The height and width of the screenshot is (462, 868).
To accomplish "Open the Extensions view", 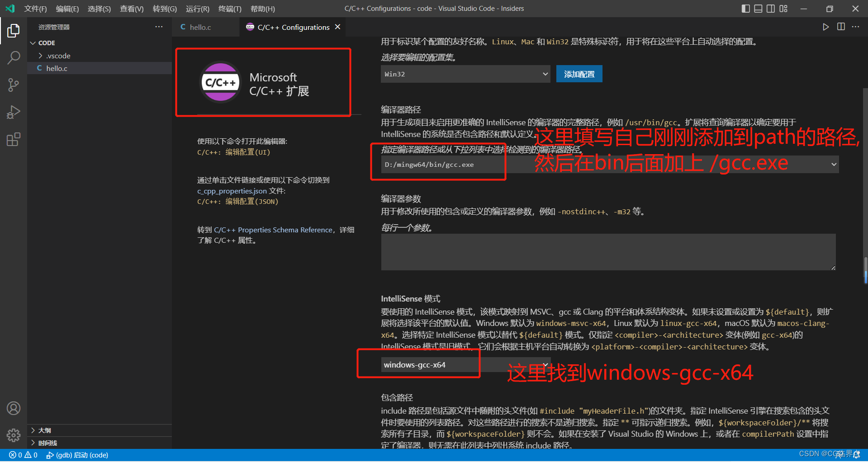I will coord(14,139).
